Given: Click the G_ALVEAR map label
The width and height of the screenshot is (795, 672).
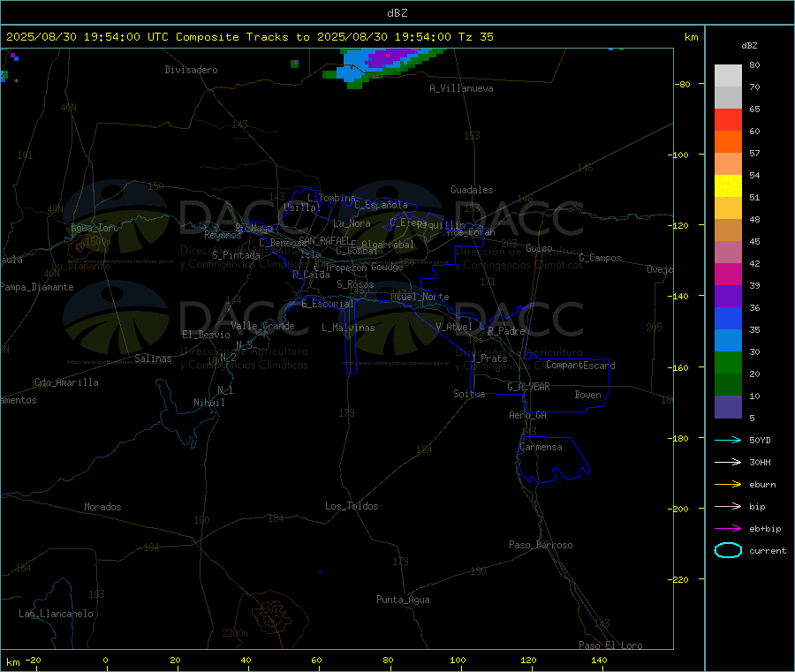Looking at the screenshot, I should (528, 387).
